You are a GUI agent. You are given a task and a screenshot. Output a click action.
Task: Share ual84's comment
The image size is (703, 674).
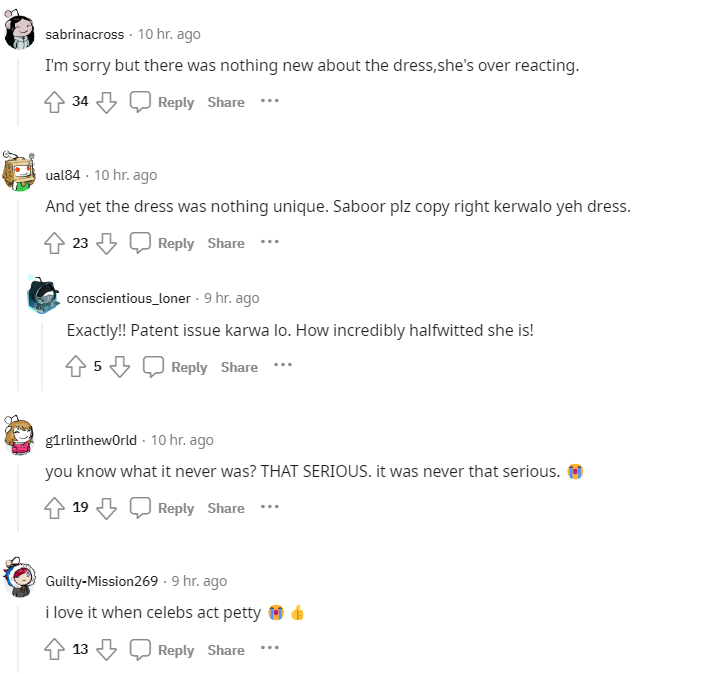coord(226,243)
